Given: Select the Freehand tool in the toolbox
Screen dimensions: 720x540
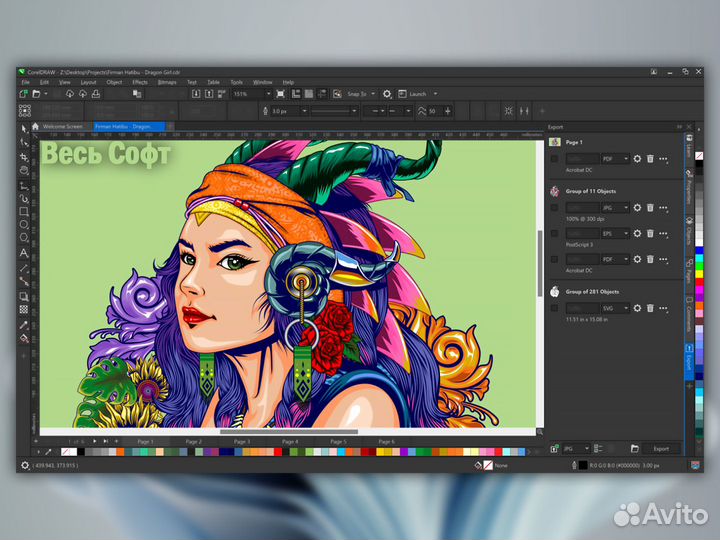Looking at the screenshot, I should [x=24, y=186].
